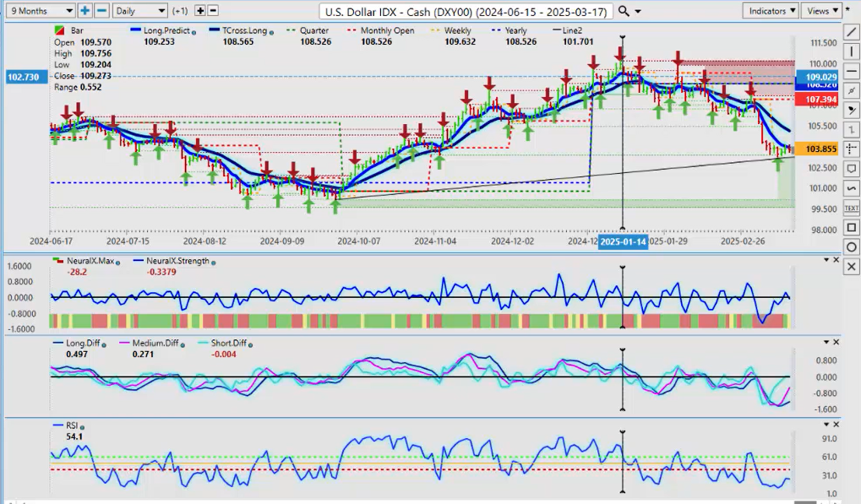
Task: Select the ellipse drawing tool
Action: [x=851, y=247]
